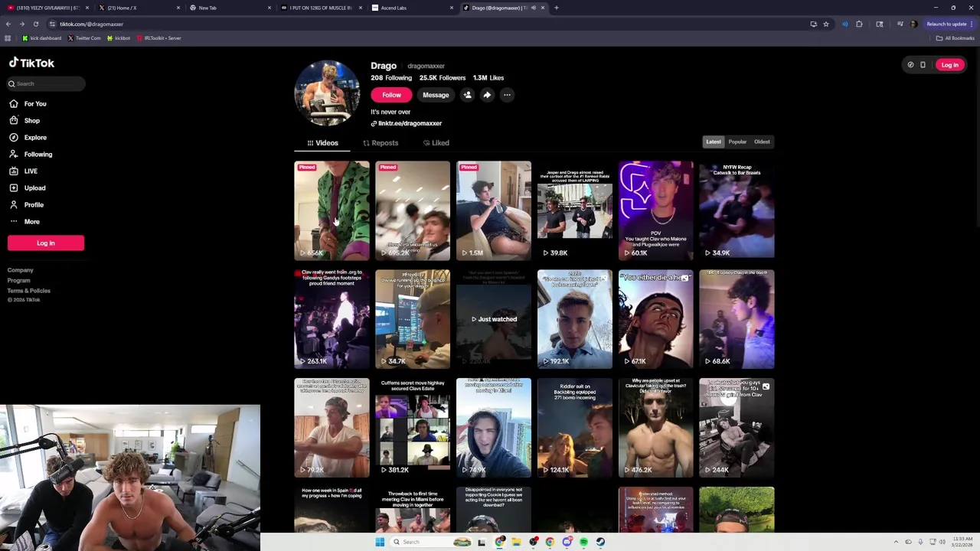Mute the Drago tab audio icon
This screenshot has width=980, height=551.
click(534, 8)
